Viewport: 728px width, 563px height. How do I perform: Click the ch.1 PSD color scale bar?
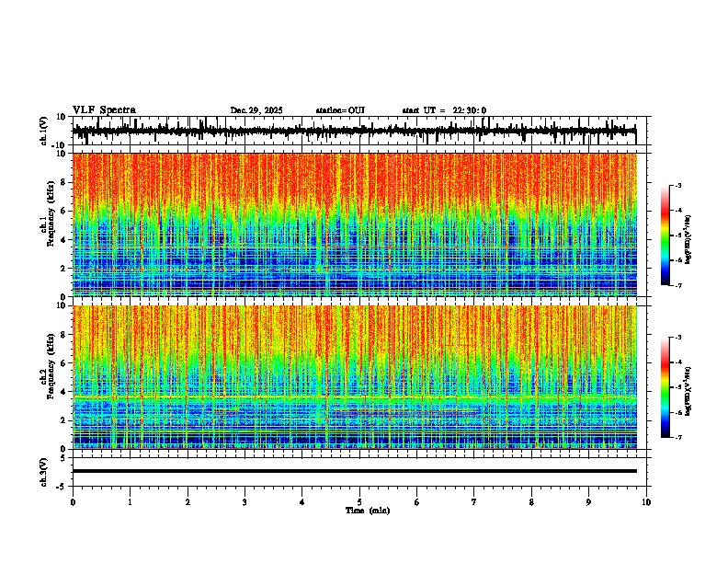[x=665, y=236]
